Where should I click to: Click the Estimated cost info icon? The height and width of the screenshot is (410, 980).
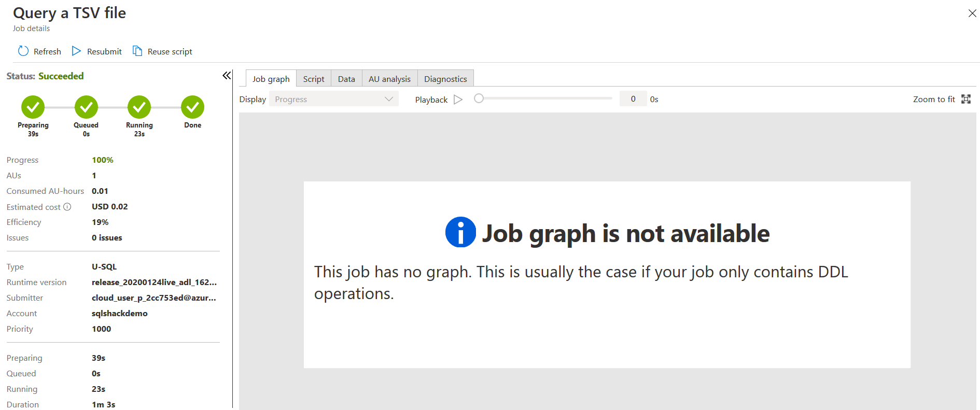[67, 207]
